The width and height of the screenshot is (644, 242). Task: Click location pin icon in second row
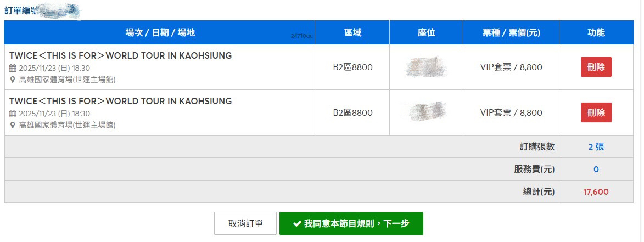(x=12, y=125)
